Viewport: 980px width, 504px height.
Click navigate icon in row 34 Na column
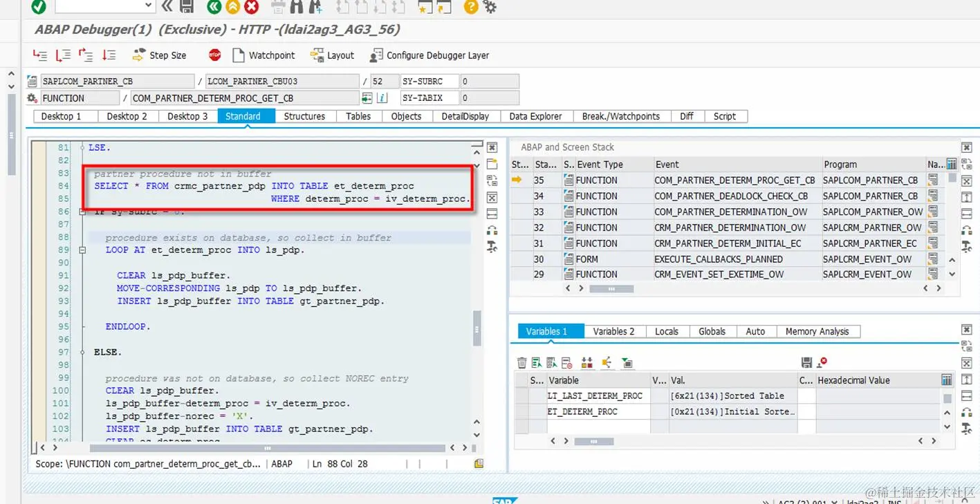click(933, 196)
